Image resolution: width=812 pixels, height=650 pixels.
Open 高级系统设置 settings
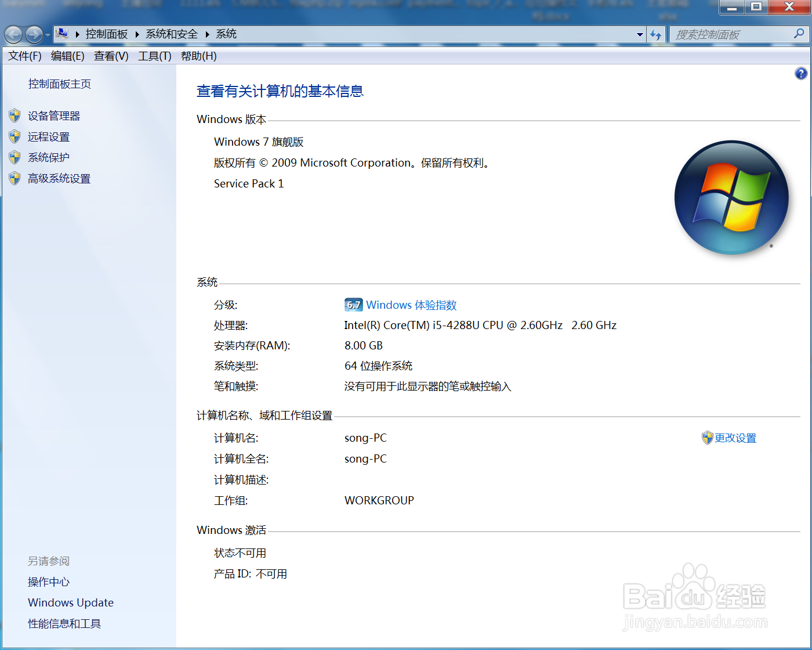[14, 178]
